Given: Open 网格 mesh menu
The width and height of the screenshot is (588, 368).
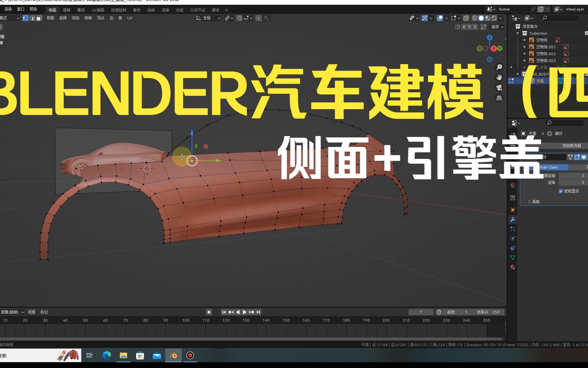Looking at the screenshot, I should 88,18.
